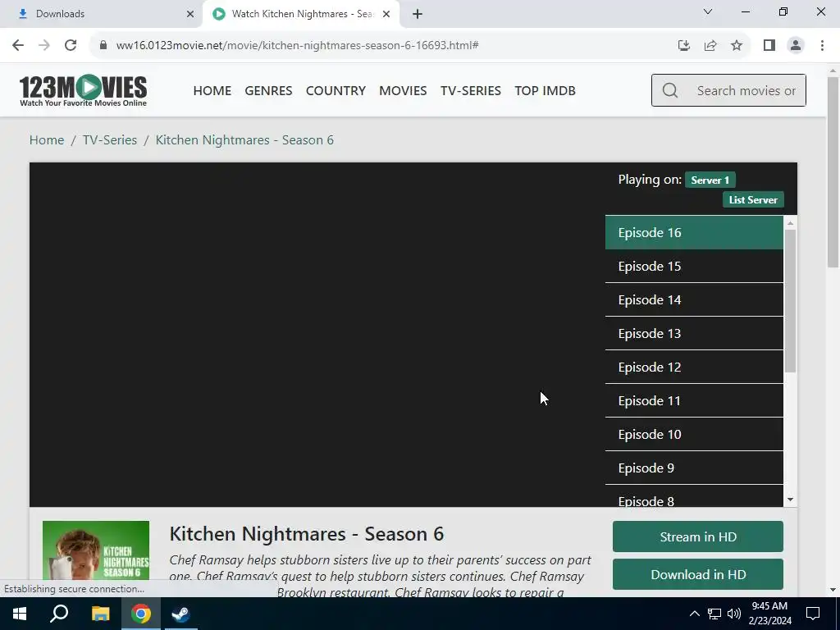
Task: Go to MOVIES section
Action: (x=403, y=90)
